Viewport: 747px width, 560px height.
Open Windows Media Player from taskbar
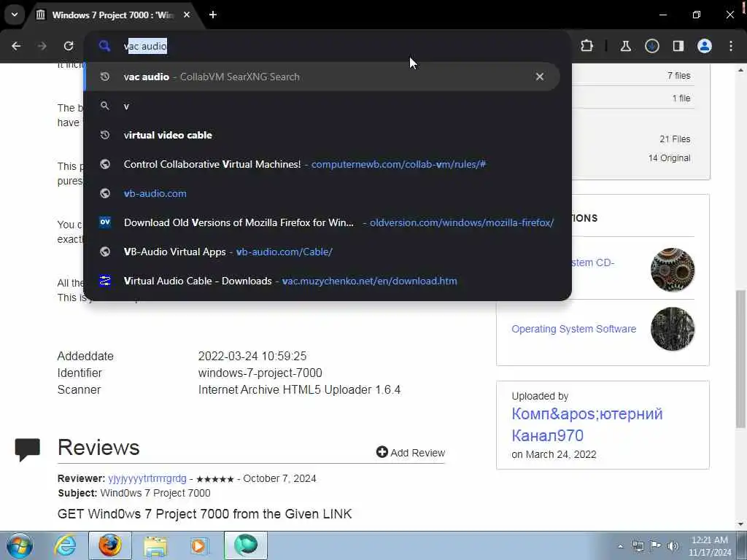198,545
